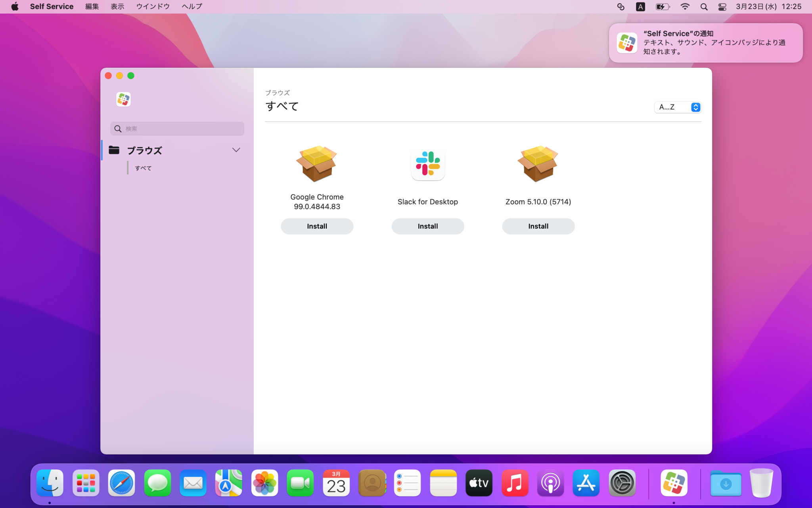This screenshot has height=508, width=812.
Task: Open Contacts from the Dock
Action: coord(372,483)
